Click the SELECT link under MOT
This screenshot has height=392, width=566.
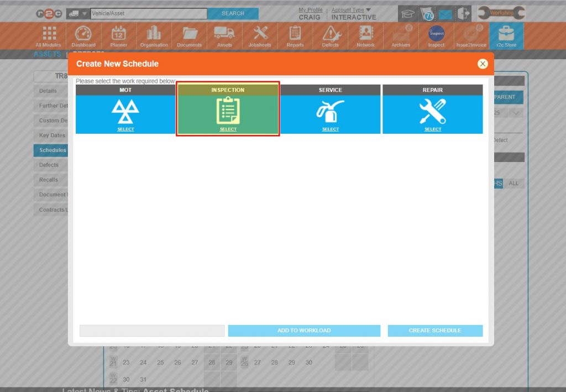click(x=125, y=129)
